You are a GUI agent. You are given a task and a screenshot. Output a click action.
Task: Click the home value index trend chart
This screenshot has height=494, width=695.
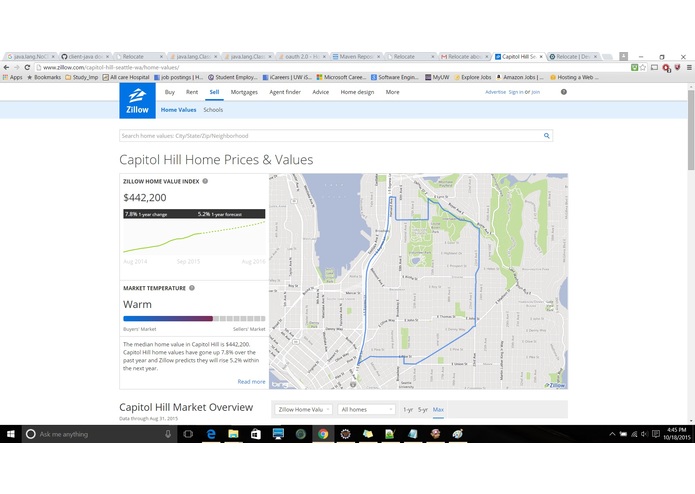(194, 237)
